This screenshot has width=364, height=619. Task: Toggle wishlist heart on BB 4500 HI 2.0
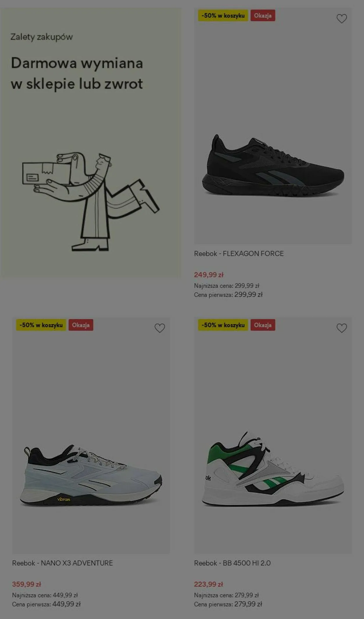(x=342, y=328)
